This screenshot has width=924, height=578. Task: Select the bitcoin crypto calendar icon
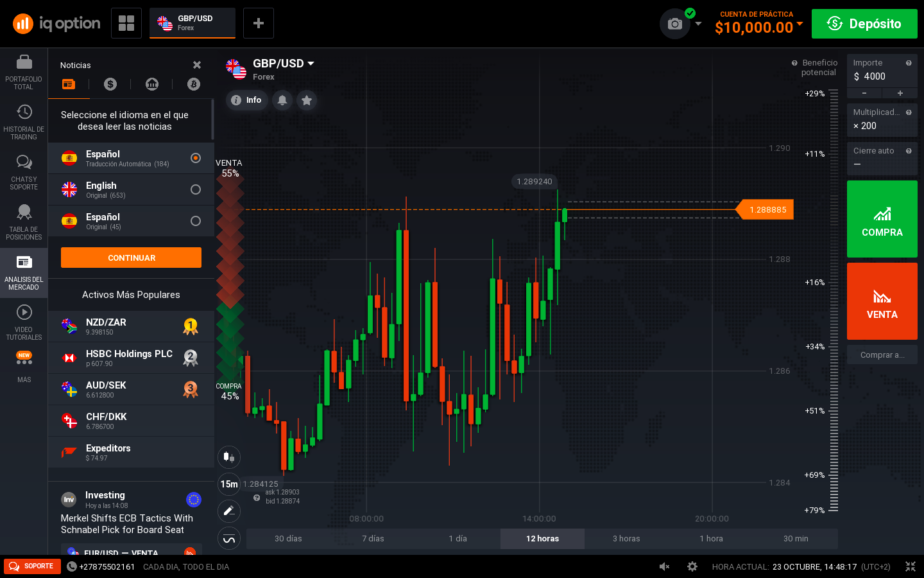(194, 84)
